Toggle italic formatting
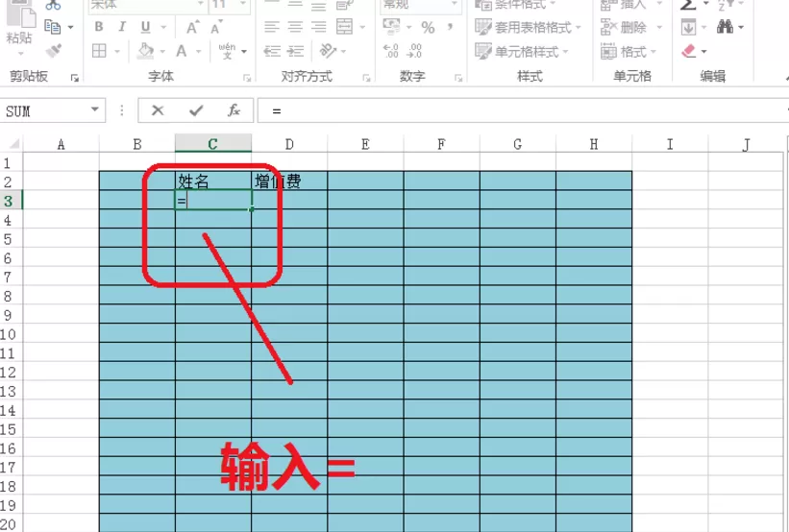 point(122,27)
